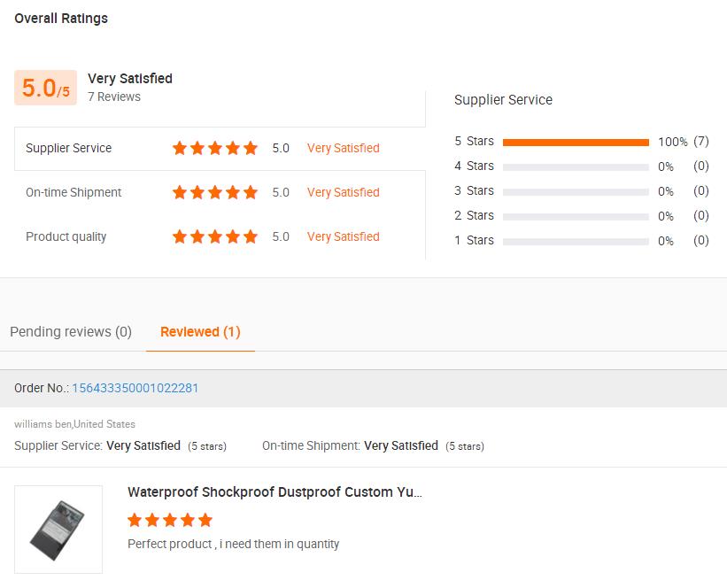Open the Waterproof Shockproof Dustproof product title
727x588 pixels.
tap(275, 492)
